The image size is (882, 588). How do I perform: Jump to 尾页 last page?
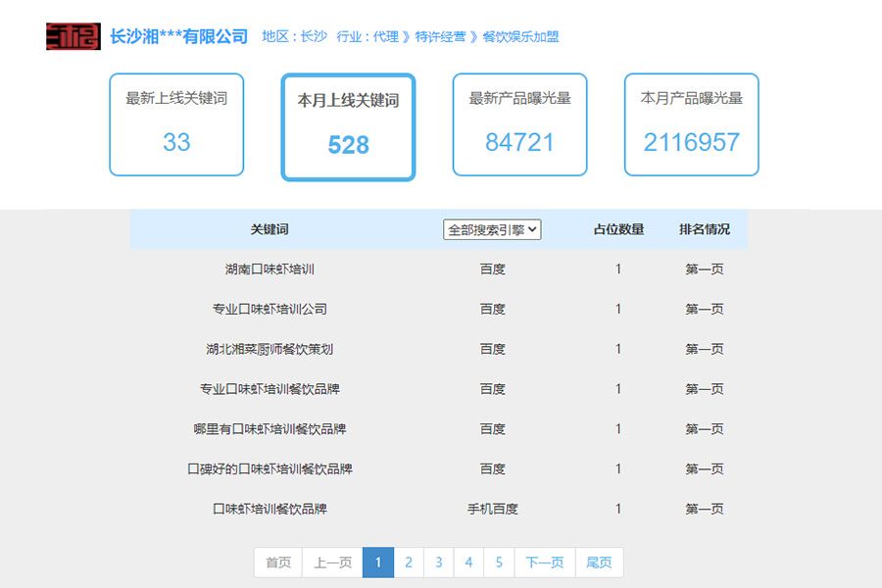(599, 563)
